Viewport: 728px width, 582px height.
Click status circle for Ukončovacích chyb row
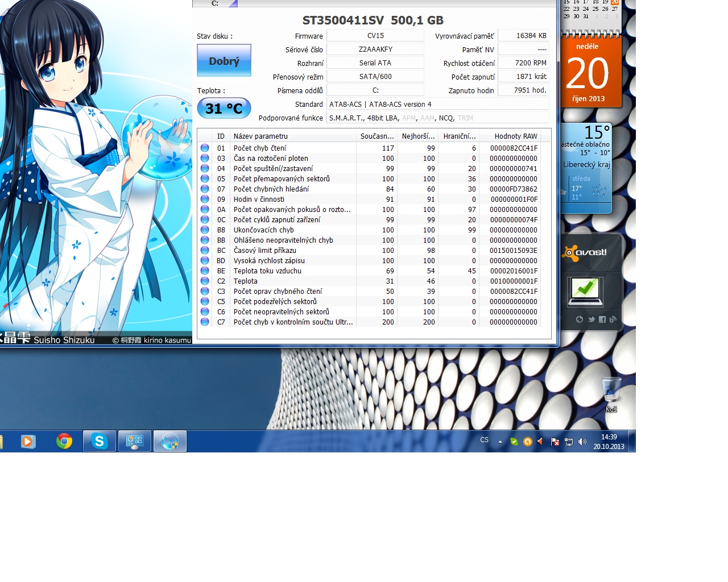point(205,230)
